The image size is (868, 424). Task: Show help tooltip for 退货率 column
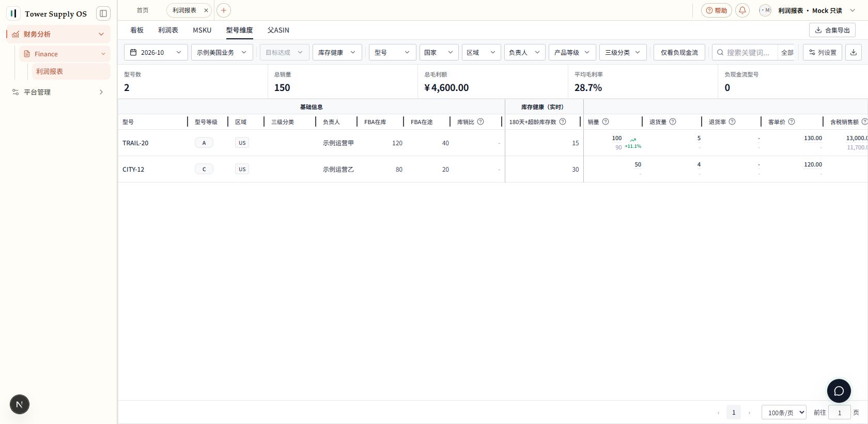coord(732,122)
